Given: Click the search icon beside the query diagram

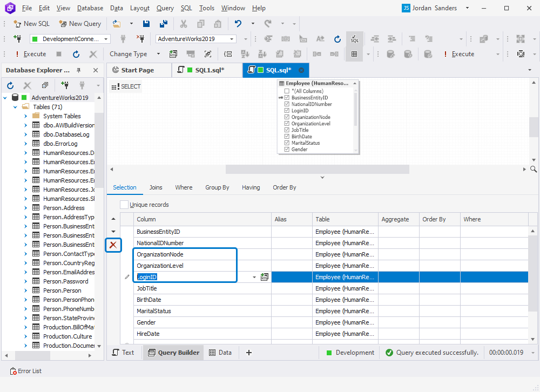Looking at the screenshot, I should coord(534,168).
